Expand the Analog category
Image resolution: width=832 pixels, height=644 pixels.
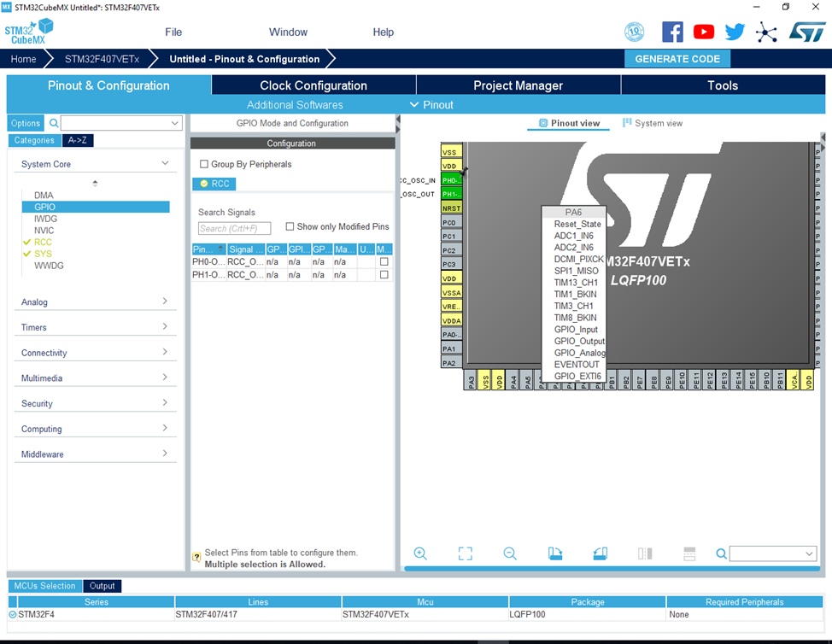[x=165, y=302]
